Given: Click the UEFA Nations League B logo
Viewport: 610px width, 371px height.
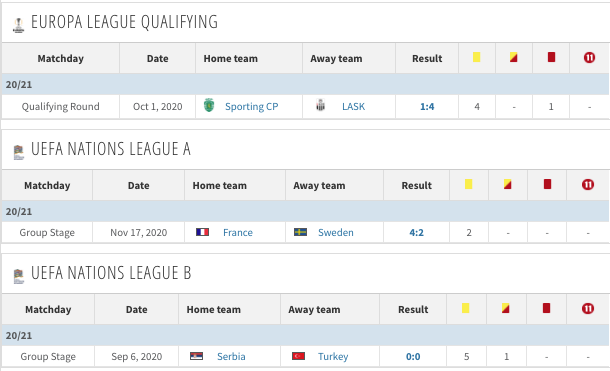Looking at the screenshot, I should pyautogui.click(x=19, y=276).
